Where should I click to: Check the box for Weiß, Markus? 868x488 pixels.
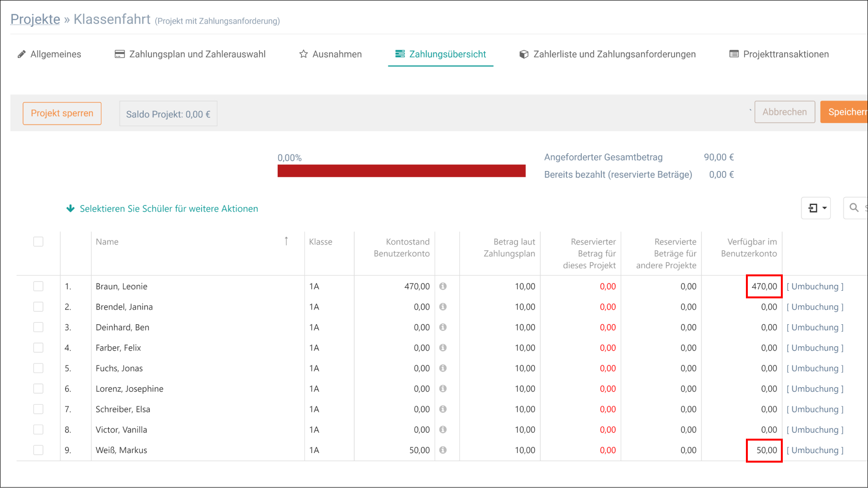[x=38, y=450]
